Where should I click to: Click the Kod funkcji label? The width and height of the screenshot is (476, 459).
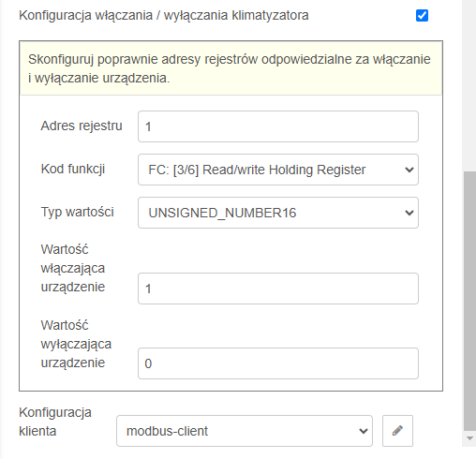coord(73,169)
